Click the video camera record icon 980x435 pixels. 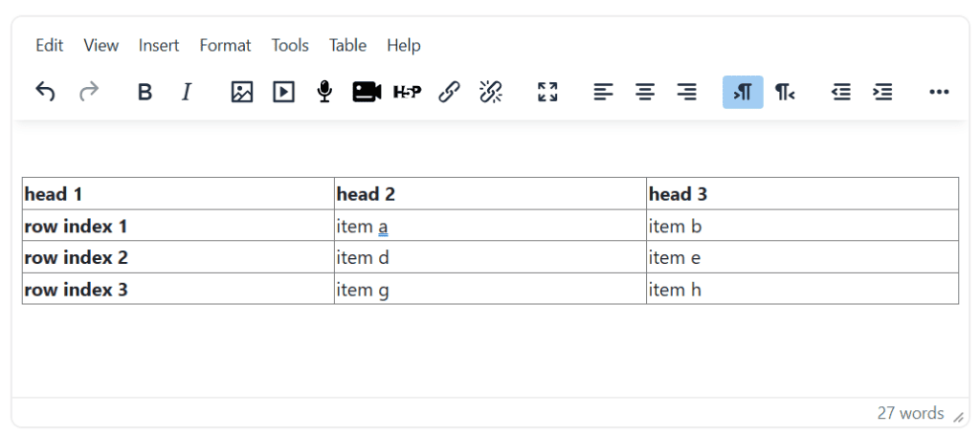pos(367,92)
